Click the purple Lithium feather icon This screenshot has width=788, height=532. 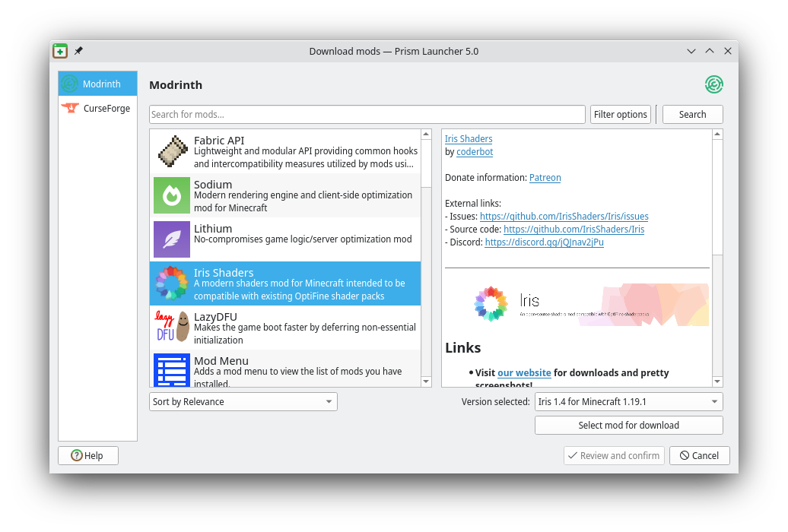point(172,239)
